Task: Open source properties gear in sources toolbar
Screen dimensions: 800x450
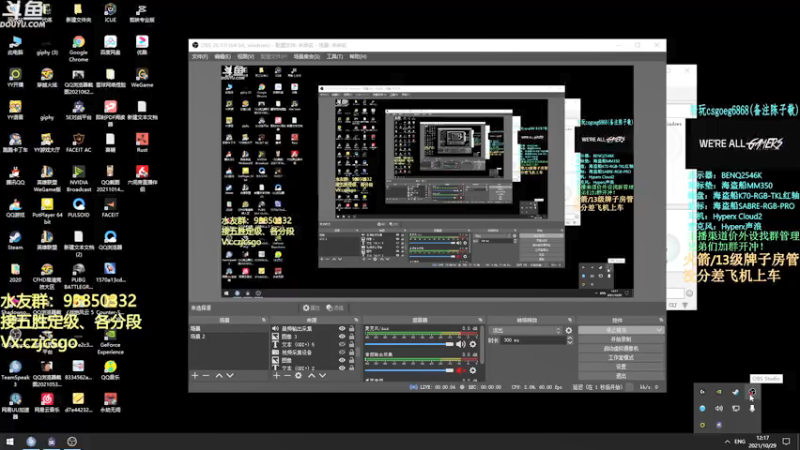Action: (x=298, y=376)
